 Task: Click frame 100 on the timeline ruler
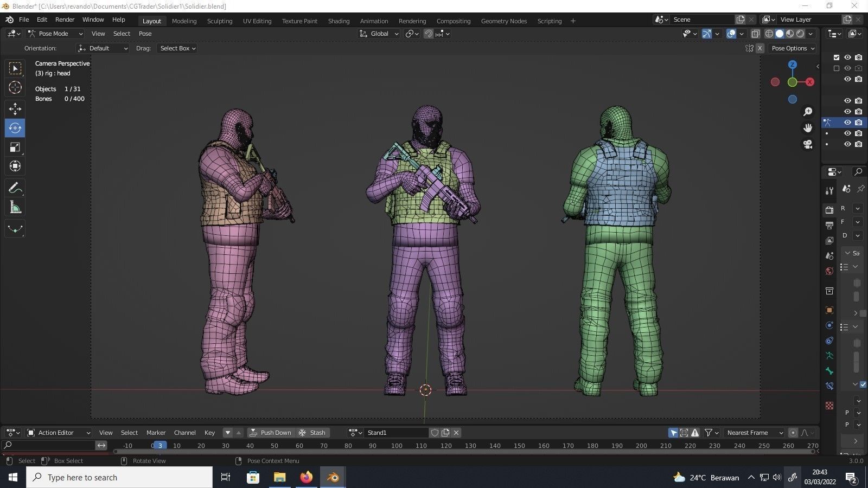(x=397, y=446)
